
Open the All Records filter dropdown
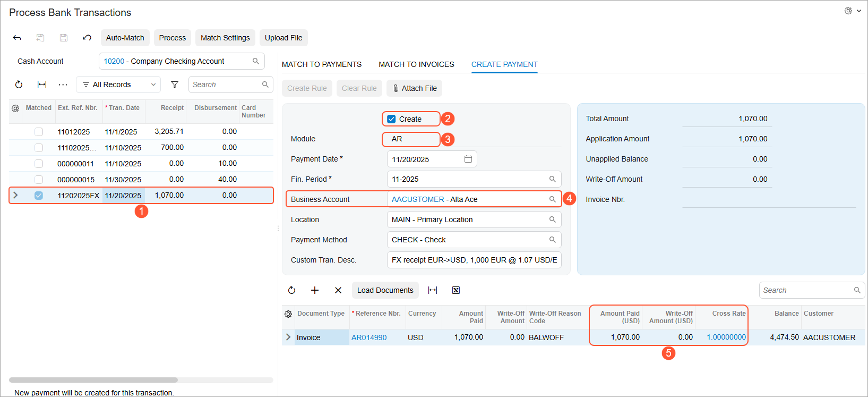118,85
